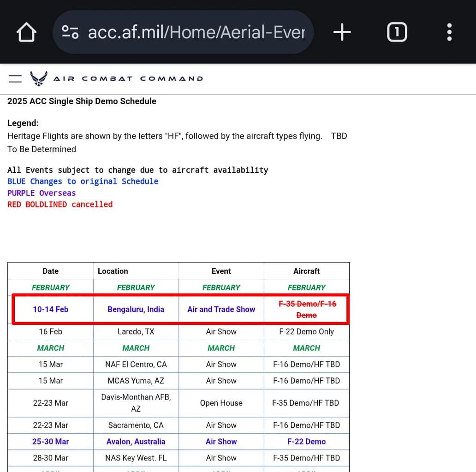Click the 2025 ACC Single Ship Demo Schedule heading
The width and height of the screenshot is (476, 472).
point(82,101)
